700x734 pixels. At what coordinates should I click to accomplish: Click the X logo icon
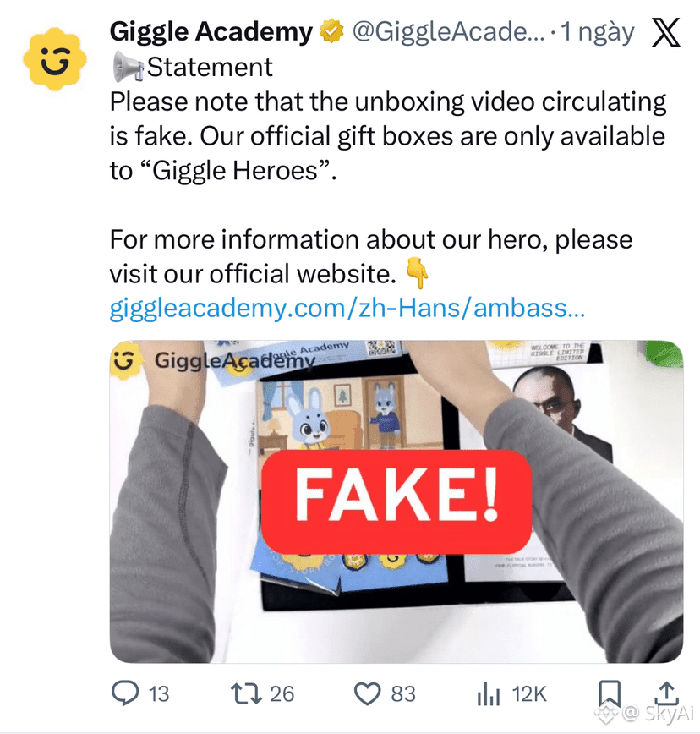666,32
